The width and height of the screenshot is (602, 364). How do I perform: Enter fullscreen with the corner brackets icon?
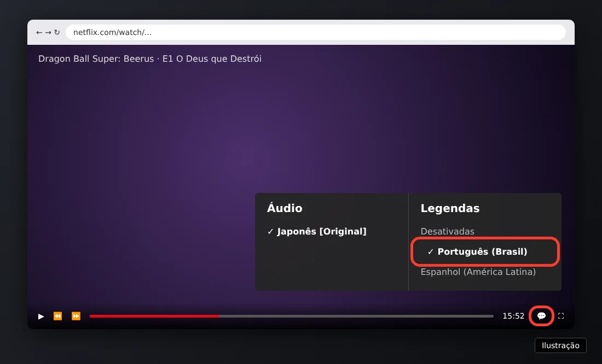point(561,316)
